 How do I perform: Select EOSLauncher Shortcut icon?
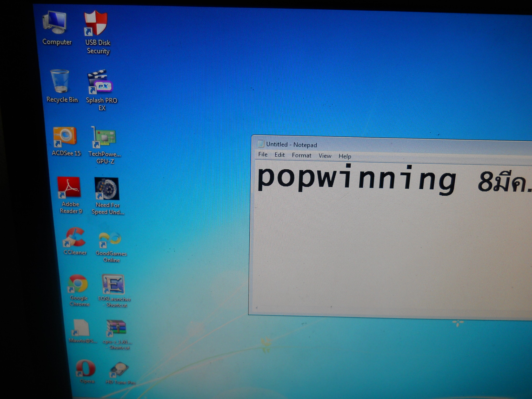tap(113, 285)
